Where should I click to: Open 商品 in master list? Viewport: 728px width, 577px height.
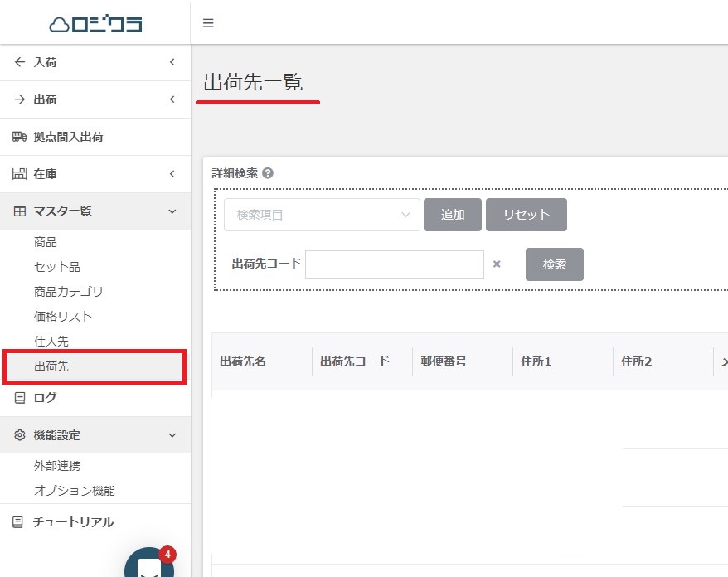(46, 242)
